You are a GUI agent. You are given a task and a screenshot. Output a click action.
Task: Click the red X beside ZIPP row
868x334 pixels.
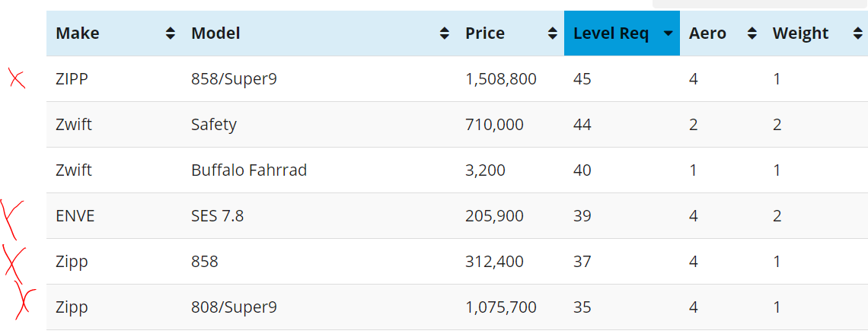[17, 78]
